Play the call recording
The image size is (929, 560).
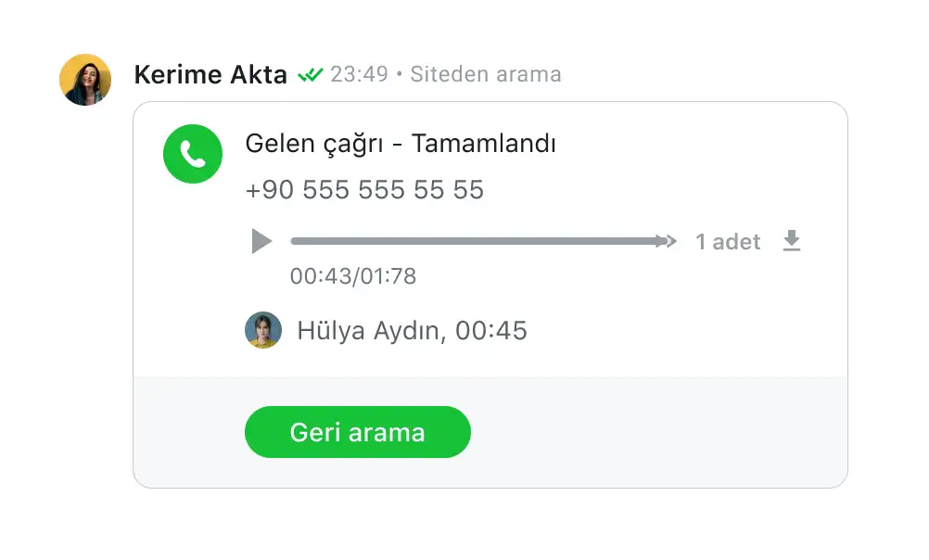click(x=261, y=242)
